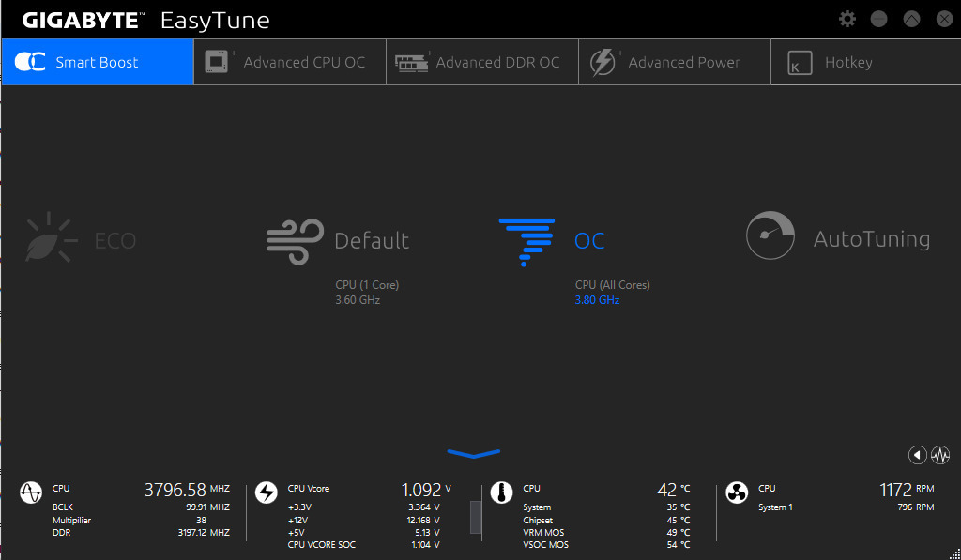Open the Hotkey tab

coord(865,62)
